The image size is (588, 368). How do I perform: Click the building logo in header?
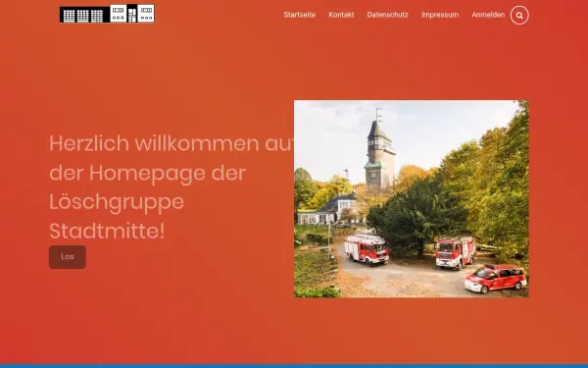107,14
